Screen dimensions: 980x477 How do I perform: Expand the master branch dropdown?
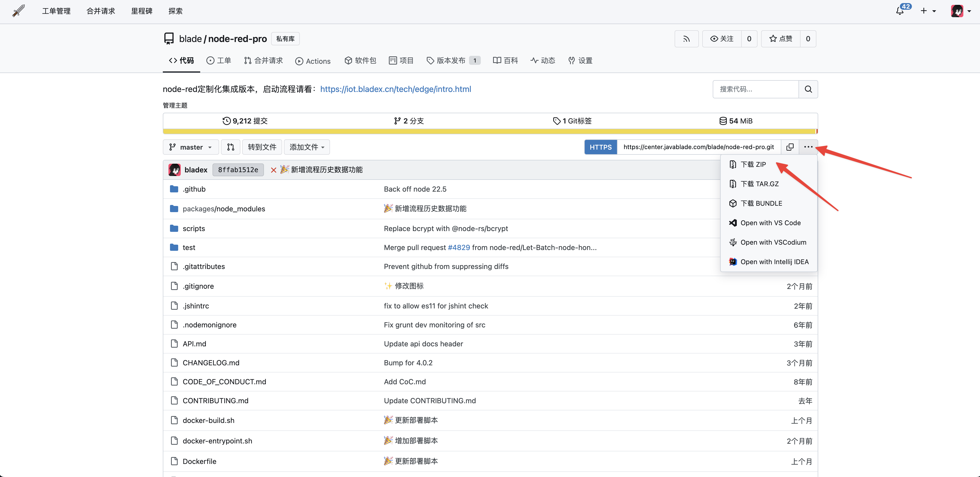[190, 147]
